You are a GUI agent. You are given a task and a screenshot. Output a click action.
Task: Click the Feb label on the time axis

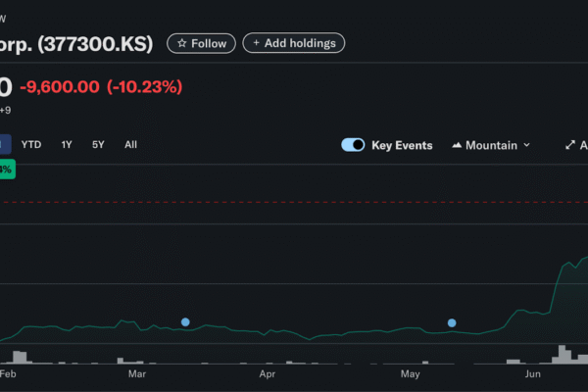pos(8,374)
